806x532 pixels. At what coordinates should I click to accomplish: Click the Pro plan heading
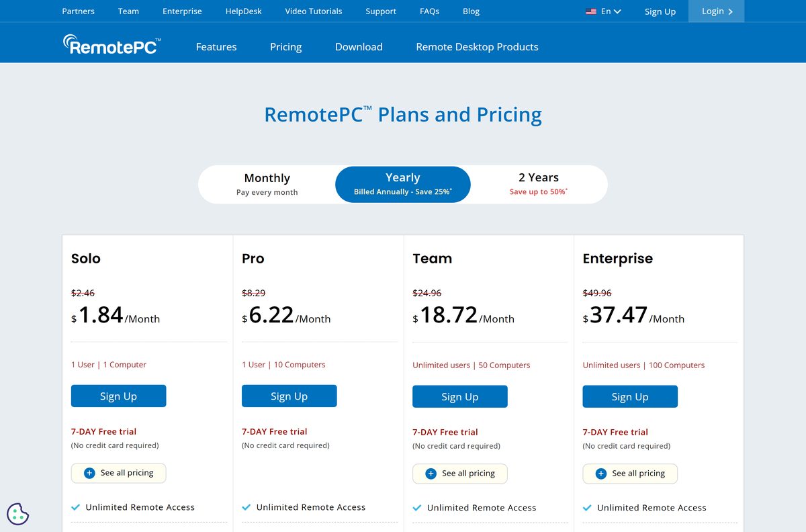pyautogui.click(x=253, y=259)
